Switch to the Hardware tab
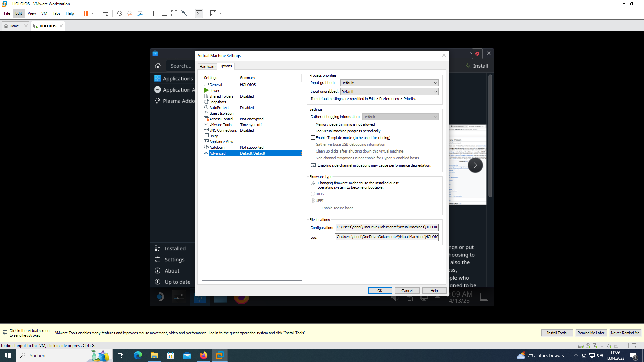Viewport: 644px width, 362px height. pyautogui.click(x=207, y=66)
